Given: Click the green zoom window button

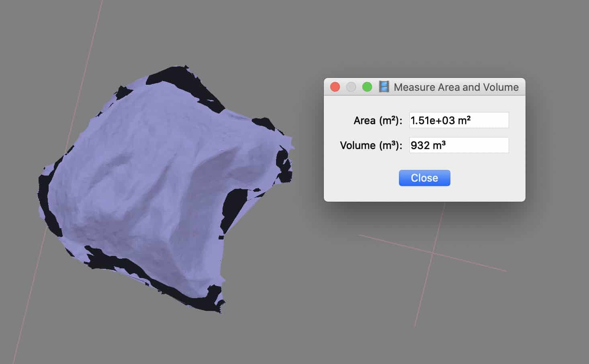Looking at the screenshot, I should (x=367, y=87).
